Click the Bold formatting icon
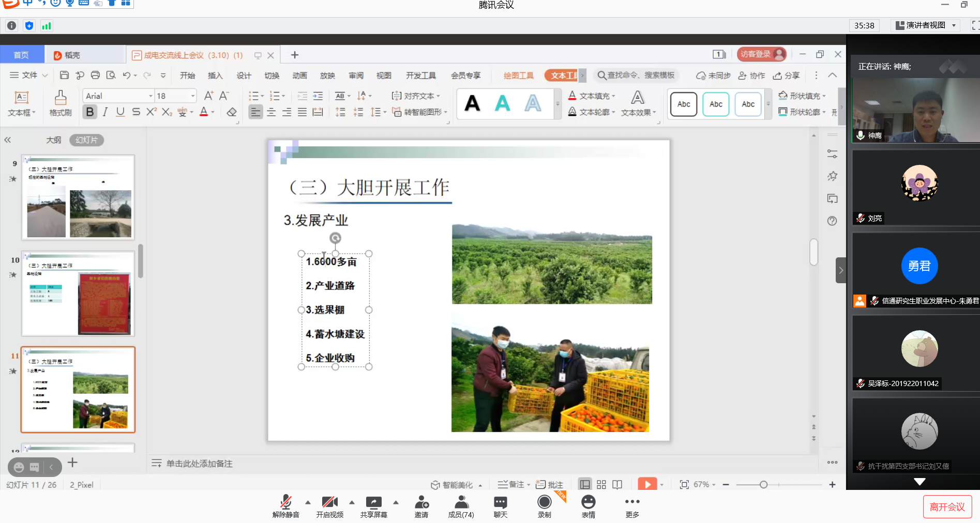 pos(90,112)
